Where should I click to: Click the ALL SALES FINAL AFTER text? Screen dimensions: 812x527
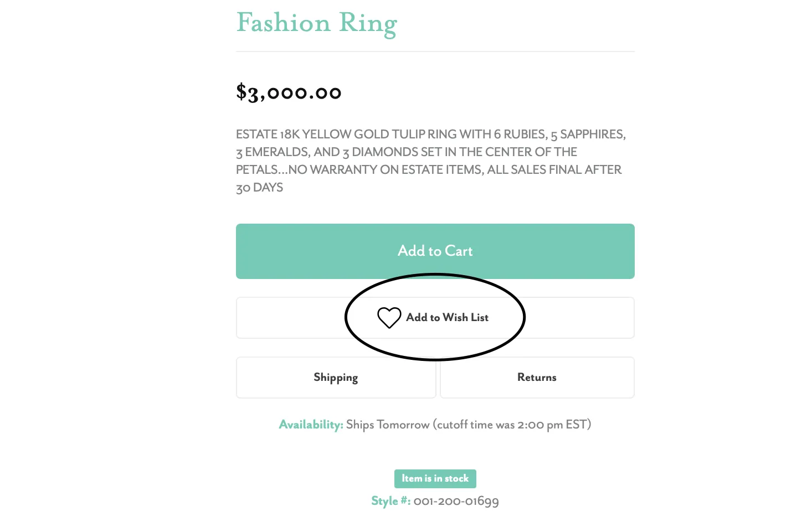[554, 170]
